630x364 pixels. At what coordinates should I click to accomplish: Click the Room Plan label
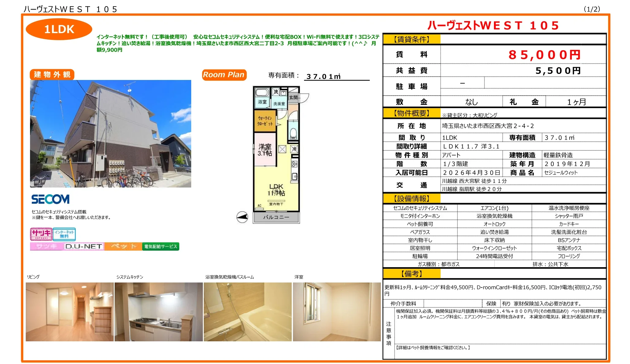[x=224, y=75]
